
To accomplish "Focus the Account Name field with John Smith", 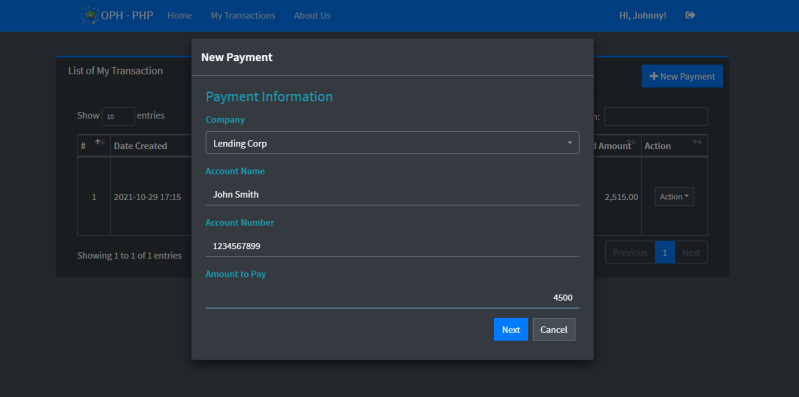I will [392, 195].
